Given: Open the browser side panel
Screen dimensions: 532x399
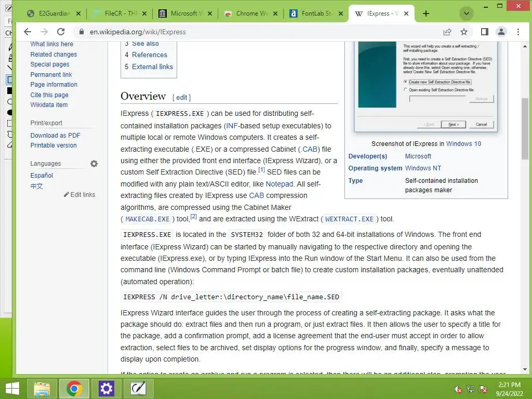Looking at the screenshot, I should (485, 32).
